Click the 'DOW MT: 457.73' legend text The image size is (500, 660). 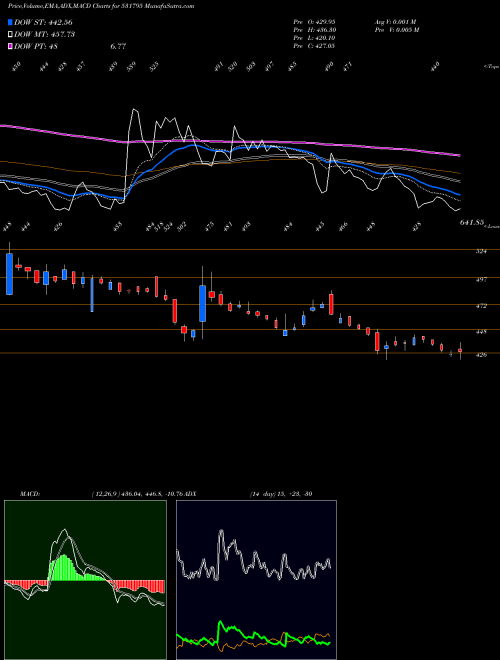[x=45, y=35]
